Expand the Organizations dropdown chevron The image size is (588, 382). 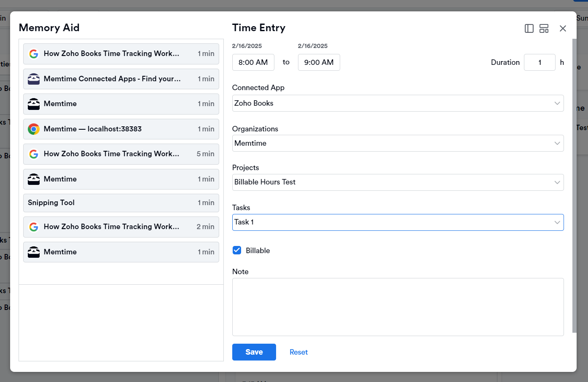pyautogui.click(x=557, y=143)
